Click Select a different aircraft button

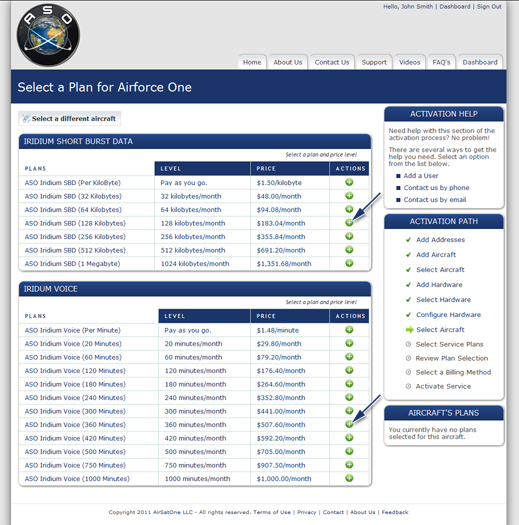(70, 119)
